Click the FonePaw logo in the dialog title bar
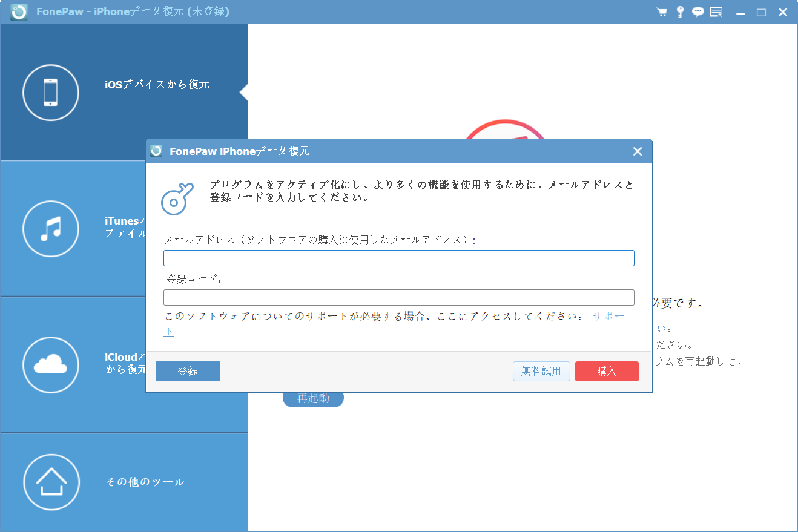The width and height of the screenshot is (798, 532). pyautogui.click(x=157, y=151)
